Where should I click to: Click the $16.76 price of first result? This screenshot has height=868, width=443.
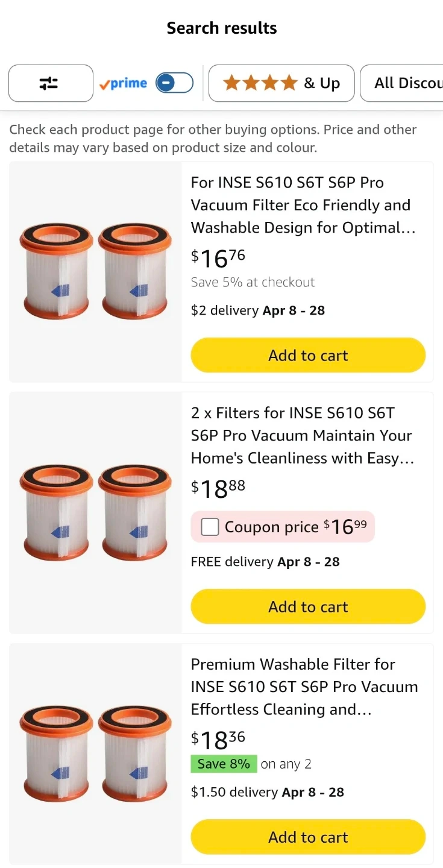(218, 258)
